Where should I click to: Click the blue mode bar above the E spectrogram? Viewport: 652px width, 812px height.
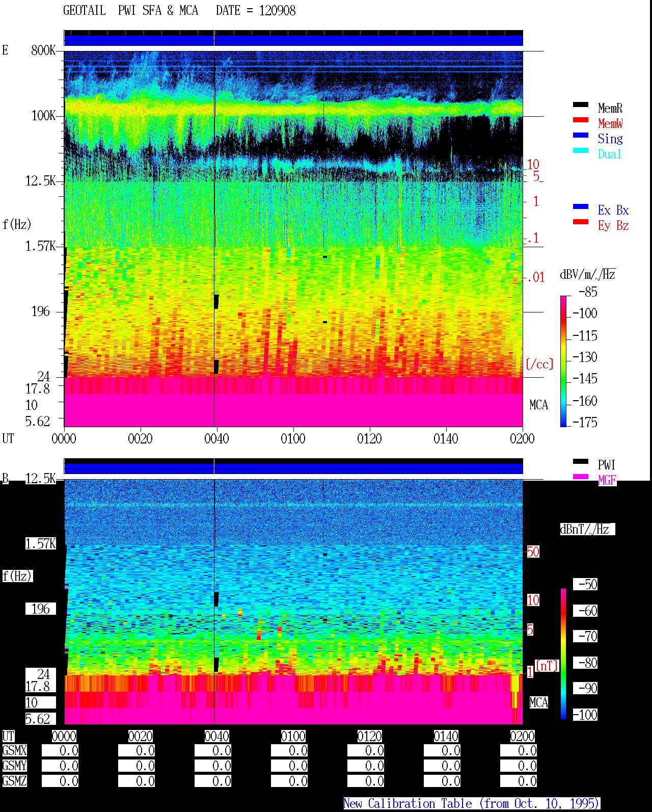(293, 40)
